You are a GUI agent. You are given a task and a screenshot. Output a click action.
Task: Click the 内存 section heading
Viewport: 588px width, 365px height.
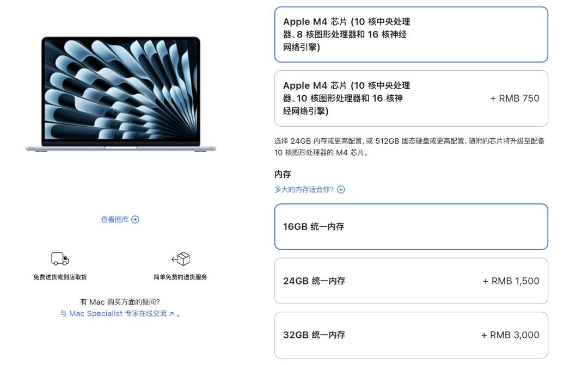(x=283, y=174)
